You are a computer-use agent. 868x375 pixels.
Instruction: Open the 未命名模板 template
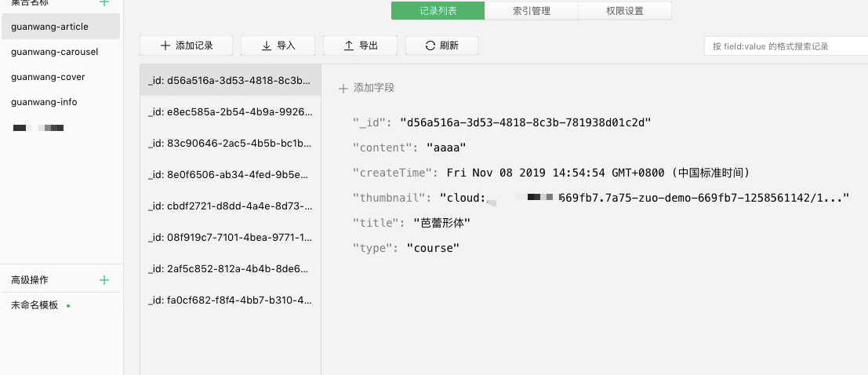pyautogui.click(x=35, y=305)
